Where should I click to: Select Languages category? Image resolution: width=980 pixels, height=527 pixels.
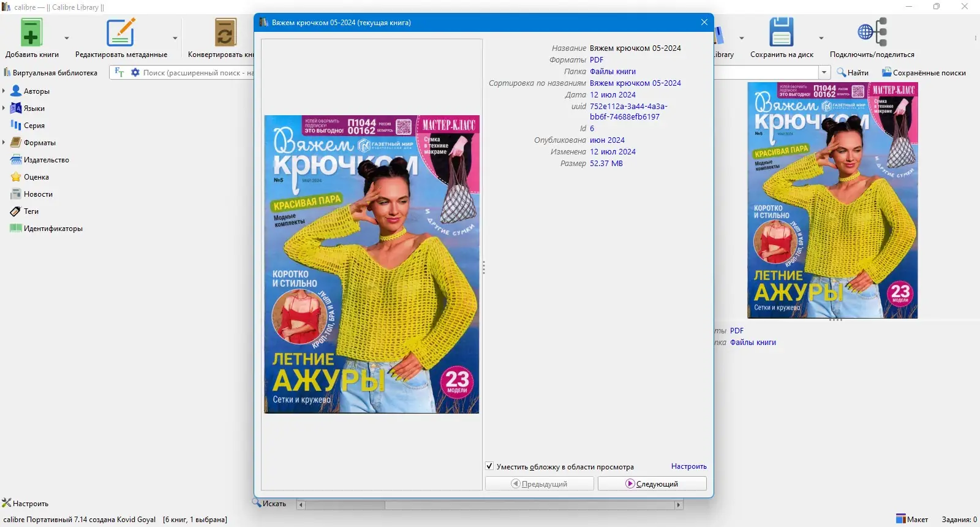[x=34, y=108]
